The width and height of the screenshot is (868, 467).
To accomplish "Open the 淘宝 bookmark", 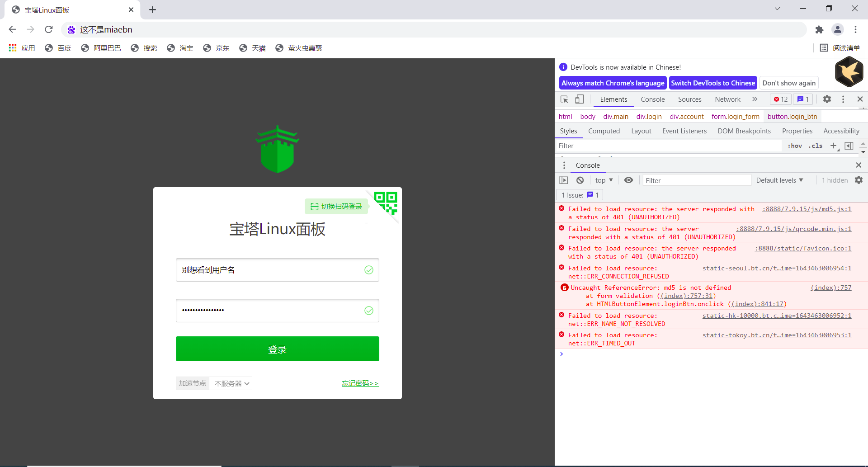I will point(180,48).
